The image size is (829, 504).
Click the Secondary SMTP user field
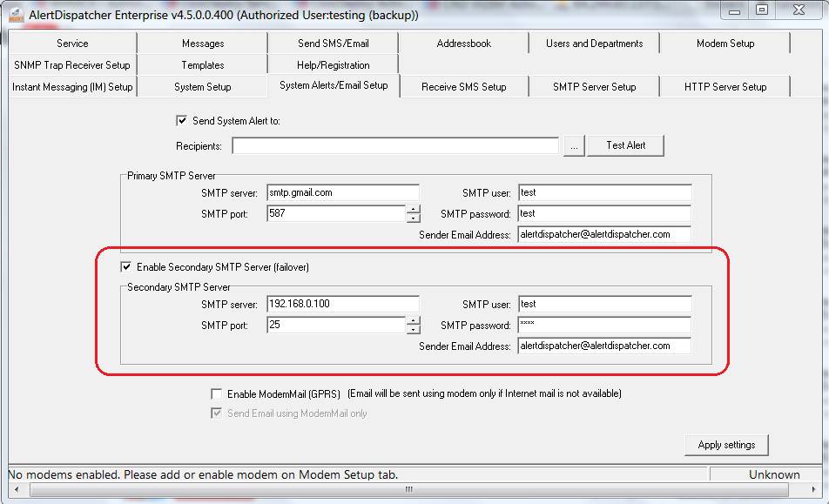pos(604,305)
